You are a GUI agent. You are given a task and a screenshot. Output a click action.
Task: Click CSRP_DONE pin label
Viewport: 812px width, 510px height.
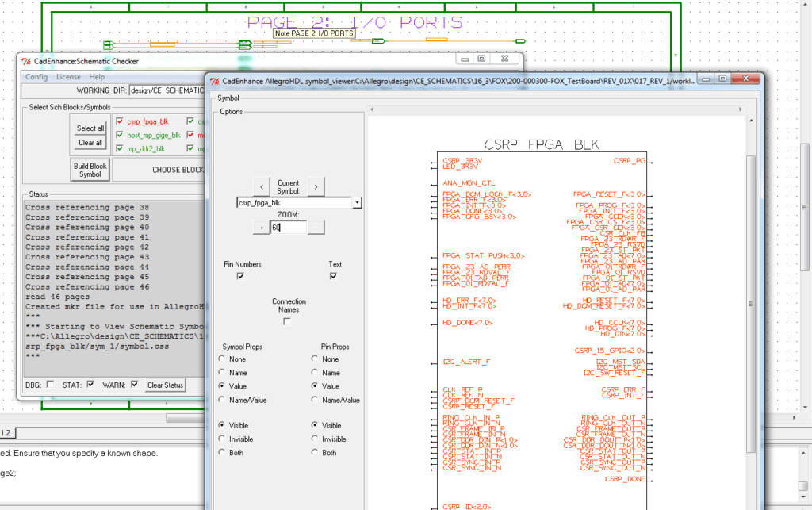(625, 479)
